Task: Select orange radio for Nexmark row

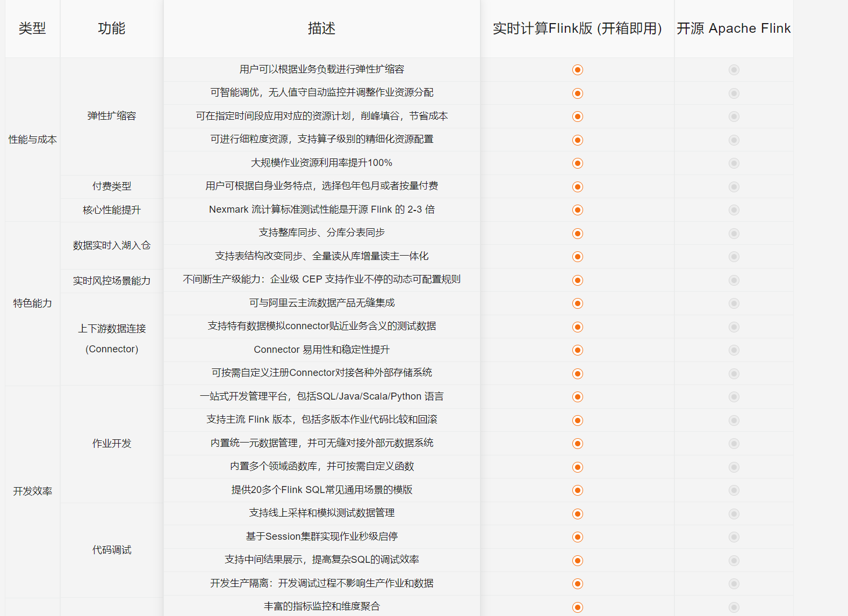Action: (x=578, y=210)
